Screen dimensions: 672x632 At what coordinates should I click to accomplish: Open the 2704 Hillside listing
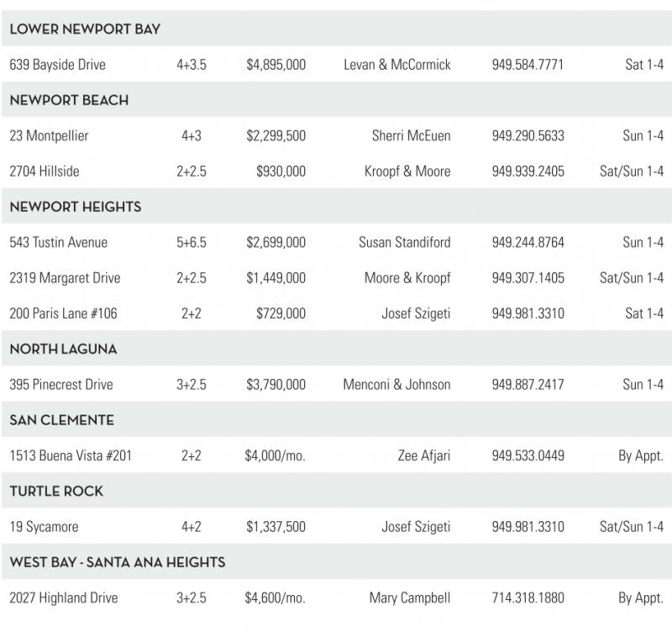click(45, 171)
